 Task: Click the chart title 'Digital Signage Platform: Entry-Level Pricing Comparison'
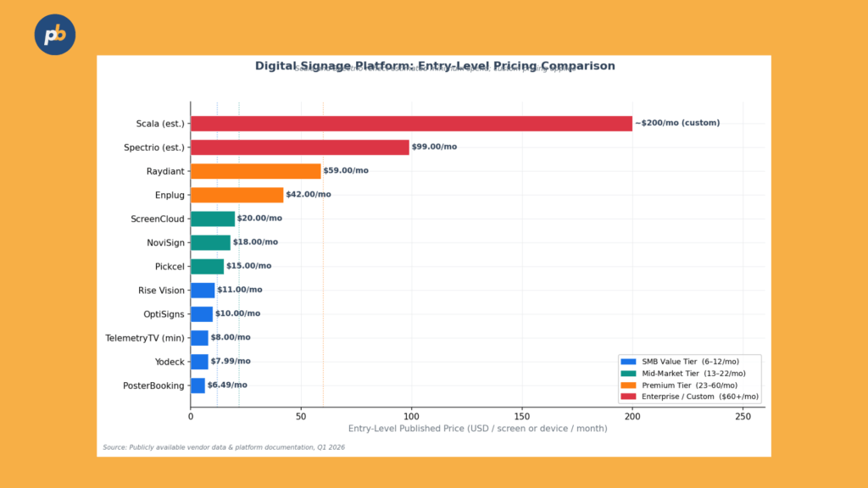[x=435, y=66]
